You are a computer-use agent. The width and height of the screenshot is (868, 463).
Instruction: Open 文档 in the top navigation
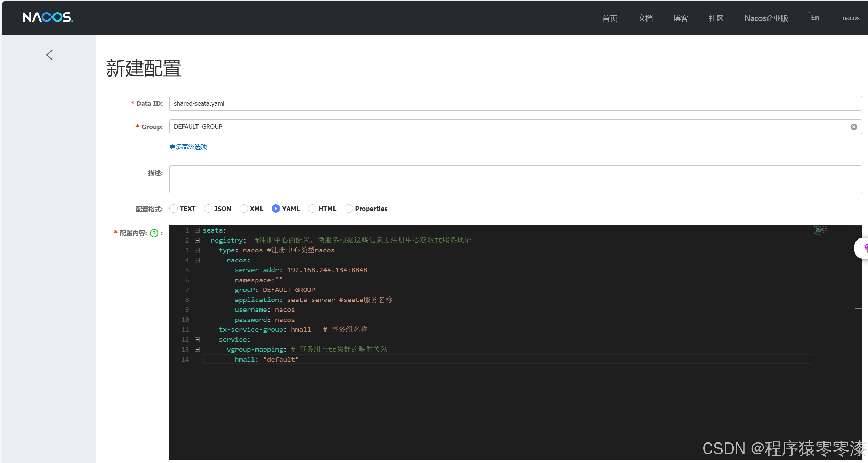click(645, 18)
